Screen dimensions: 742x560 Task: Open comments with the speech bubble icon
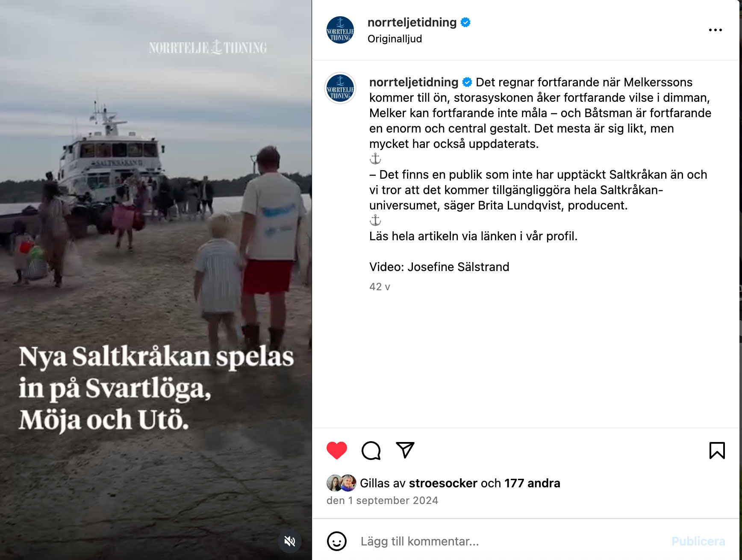point(371,451)
